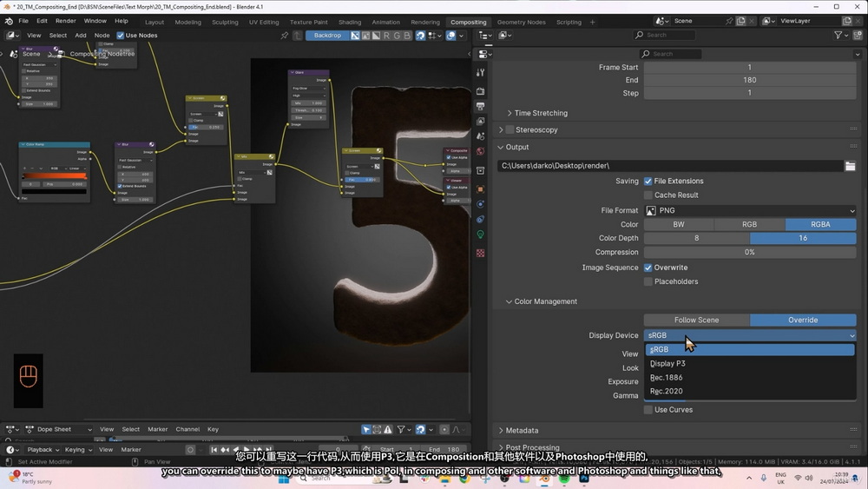The width and height of the screenshot is (868, 489).
Task: Select Follow Scene color management
Action: [696, 320]
